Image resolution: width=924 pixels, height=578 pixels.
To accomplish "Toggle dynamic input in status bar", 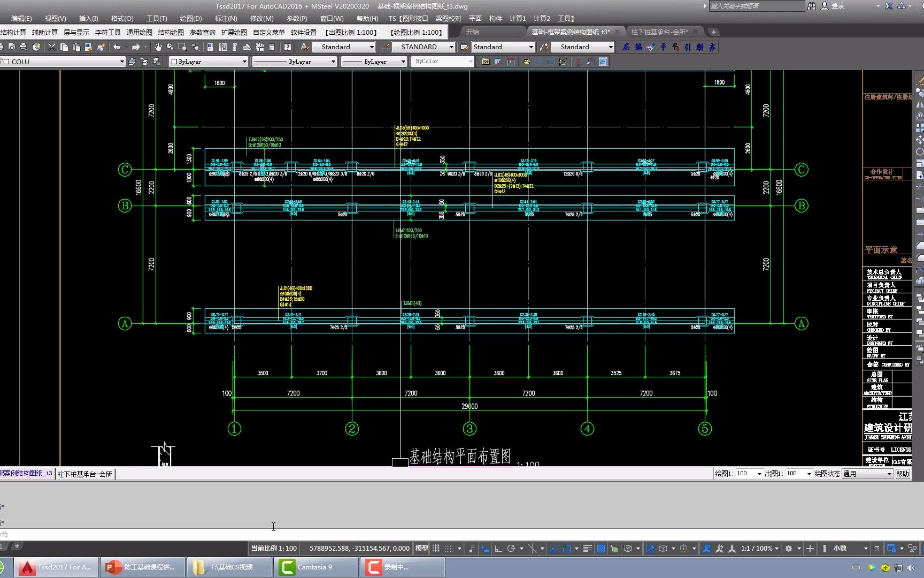I will click(485, 549).
